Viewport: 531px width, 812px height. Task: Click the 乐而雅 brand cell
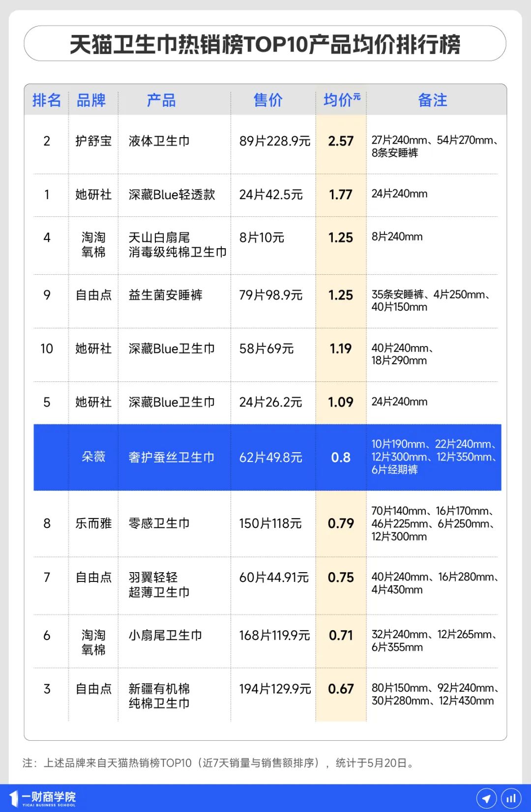(x=93, y=523)
